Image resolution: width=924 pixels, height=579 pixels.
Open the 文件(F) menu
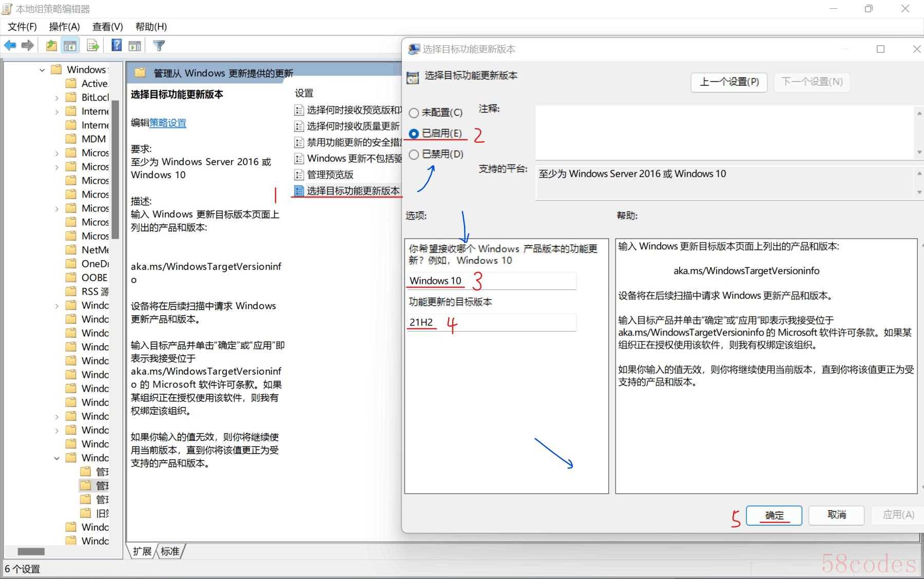point(22,27)
